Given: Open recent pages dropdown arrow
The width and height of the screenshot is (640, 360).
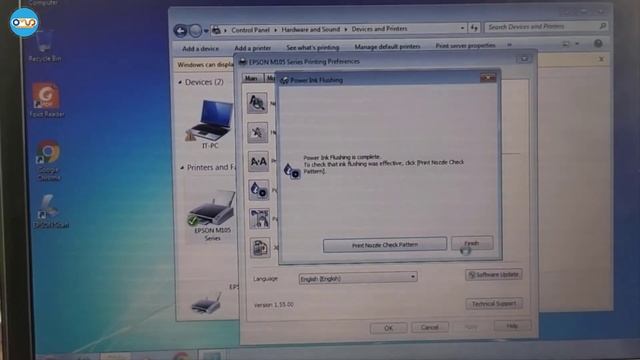Looking at the screenshot, I should click(x=206, y=31).
